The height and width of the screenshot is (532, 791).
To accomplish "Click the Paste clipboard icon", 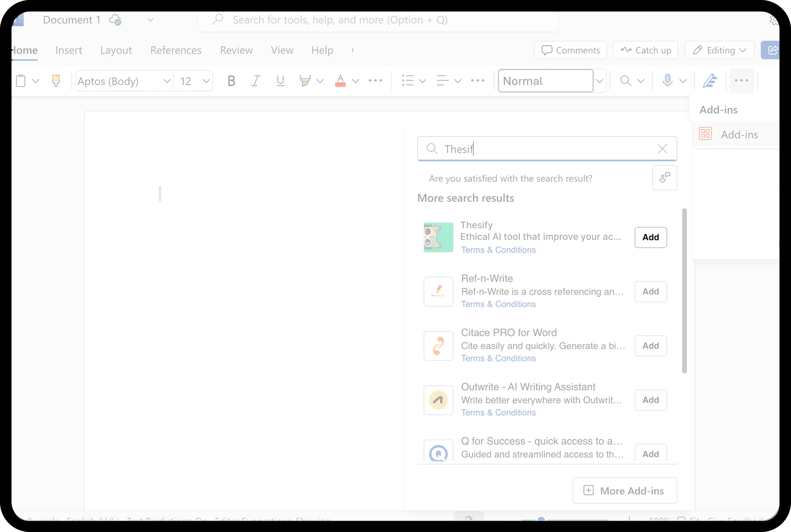I will [x=21, y=81].
